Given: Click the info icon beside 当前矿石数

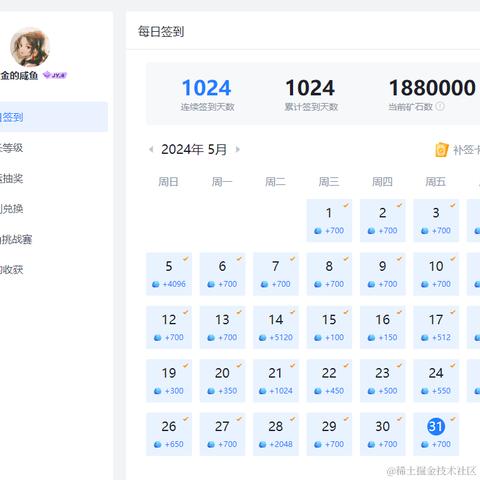Looking at the screenshot, I should (440, 106).
